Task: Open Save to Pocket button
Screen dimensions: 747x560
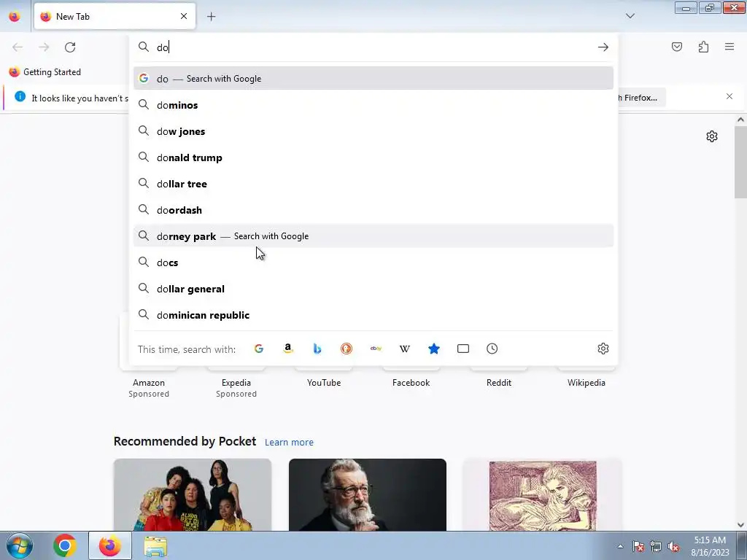Action: [677, 47]
